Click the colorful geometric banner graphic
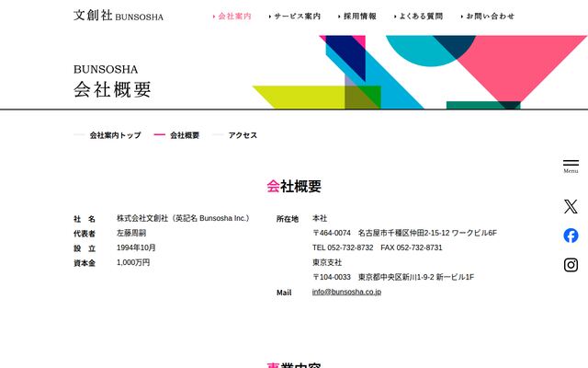This screenshot has width=588, height=368. tap(420, 72)
